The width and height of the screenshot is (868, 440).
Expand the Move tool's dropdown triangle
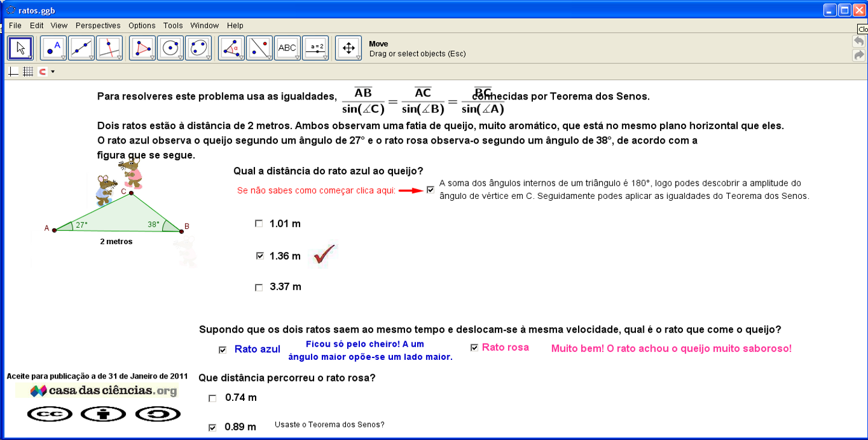pyautogui.click(x=30, y=57)
